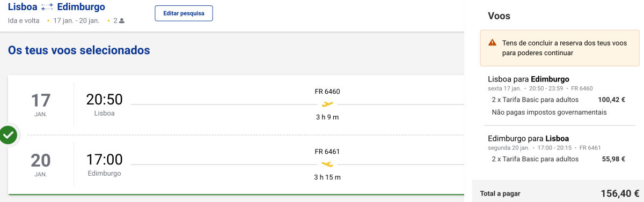The height and width of the screenshot is (202, 644).
Task: Click the Total a pagar 156,40 € row
Action: tap(558, 193)
